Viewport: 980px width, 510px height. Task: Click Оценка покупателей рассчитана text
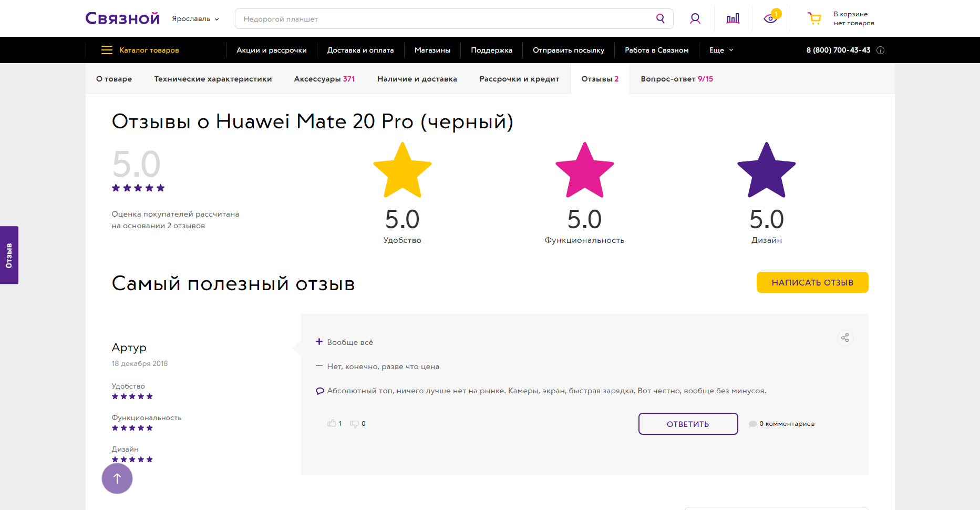[x=175, y=220]
